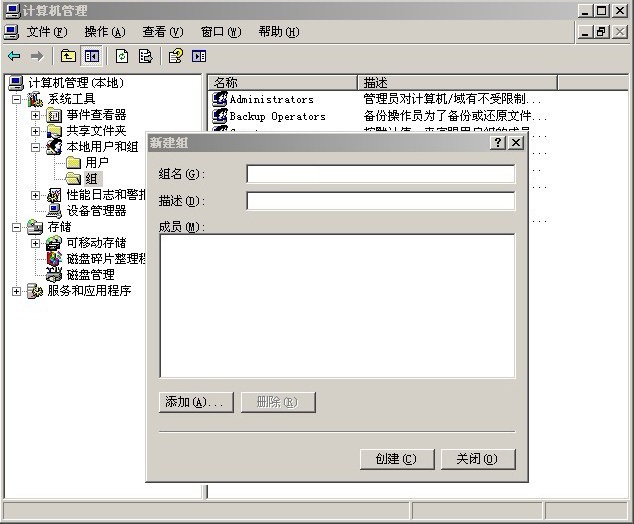Expand the 服务和应用程序 tree node
This screenshot has width=634, height=524.
[17, 291]
